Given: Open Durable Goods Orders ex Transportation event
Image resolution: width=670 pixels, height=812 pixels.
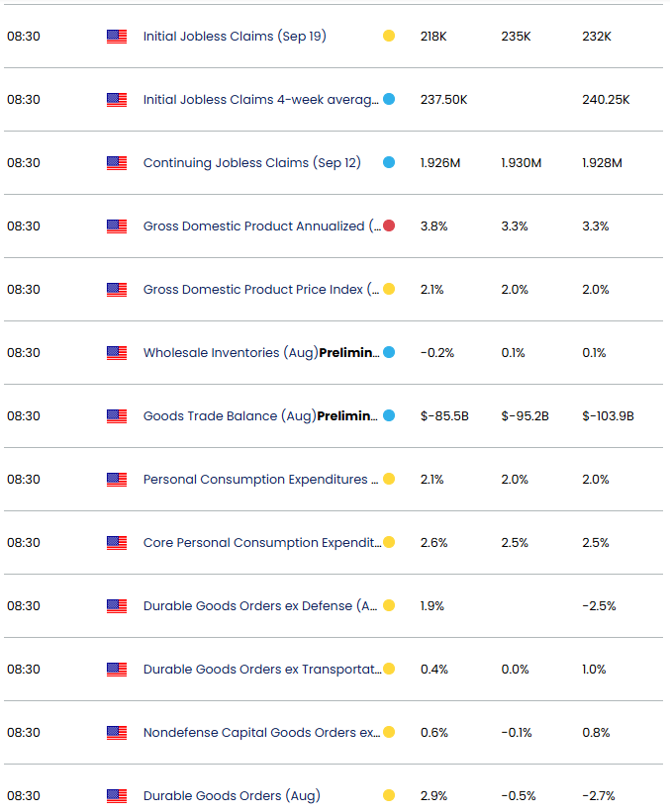Looking at the screenshot, I should [x=260, y=670].
